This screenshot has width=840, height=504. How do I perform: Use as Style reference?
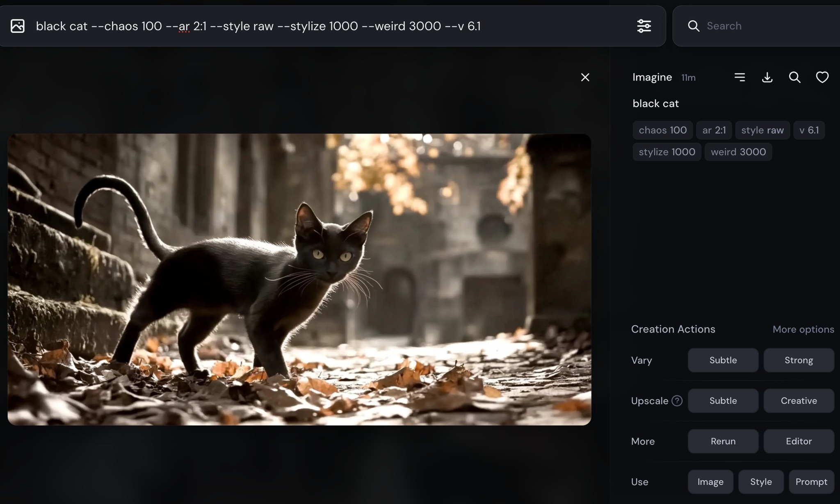pos(761,482)
